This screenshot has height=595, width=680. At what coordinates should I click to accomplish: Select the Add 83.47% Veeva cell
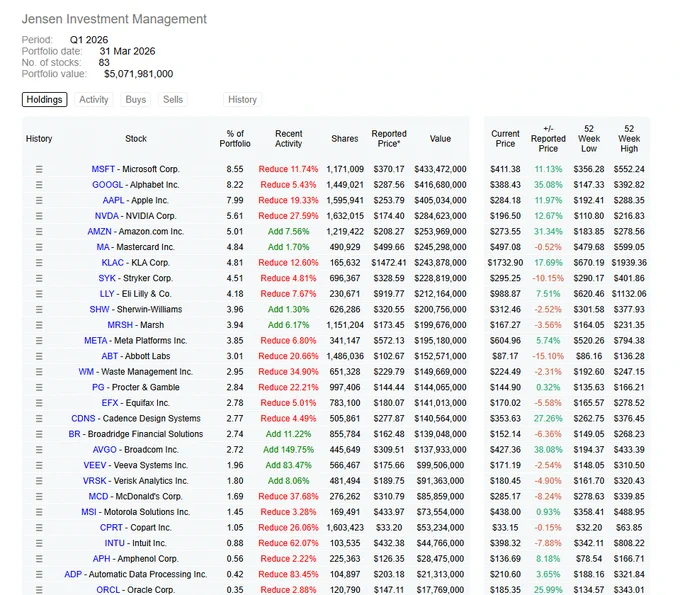(x=288, y=465)
